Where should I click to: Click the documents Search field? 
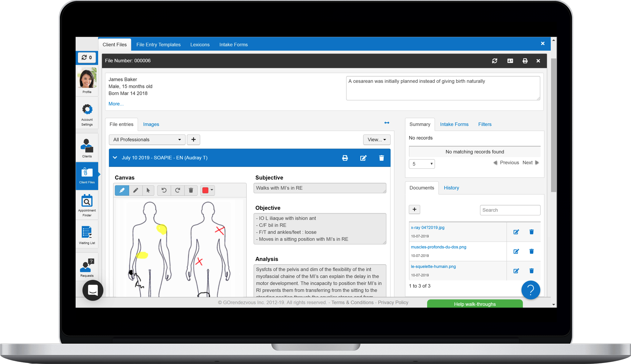[x=510, y=210]
